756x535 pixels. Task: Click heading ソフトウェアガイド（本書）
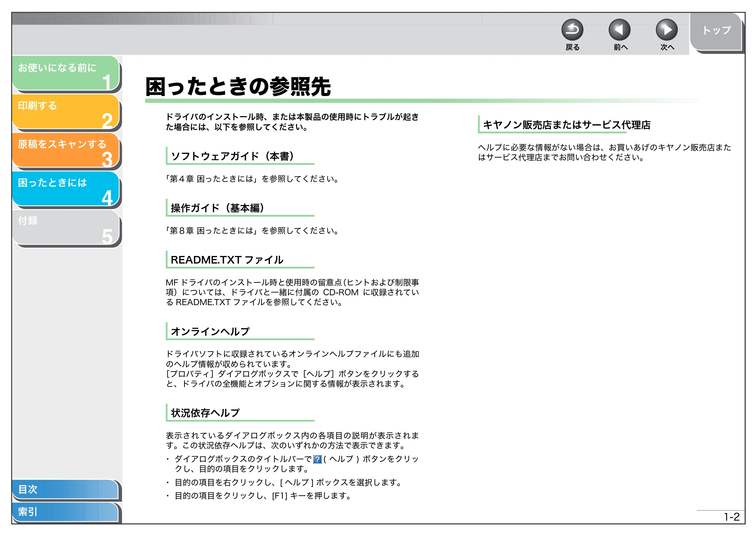232,156
